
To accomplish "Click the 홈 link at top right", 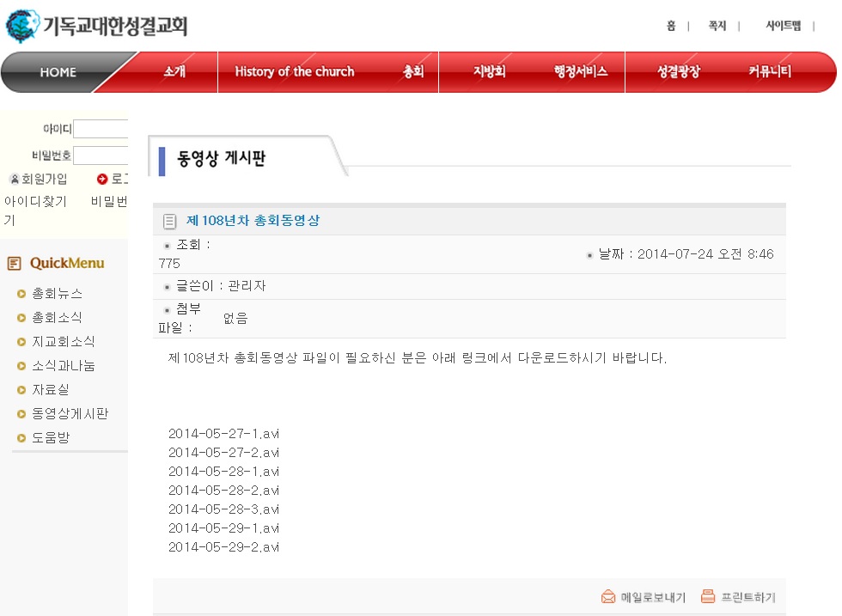I will click(671, 26).
